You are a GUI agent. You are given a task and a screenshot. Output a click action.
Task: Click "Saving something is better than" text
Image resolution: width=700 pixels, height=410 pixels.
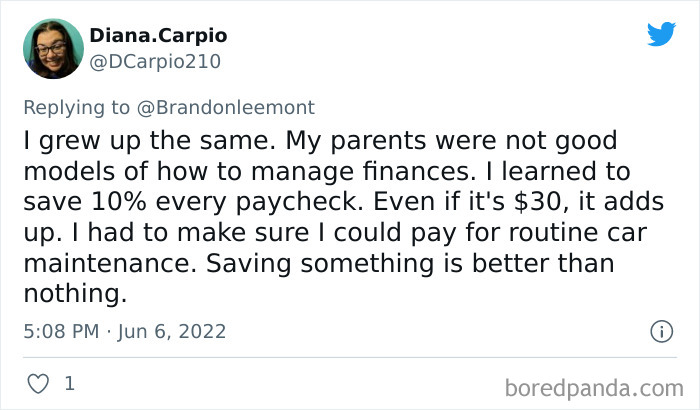coord(435,264)
